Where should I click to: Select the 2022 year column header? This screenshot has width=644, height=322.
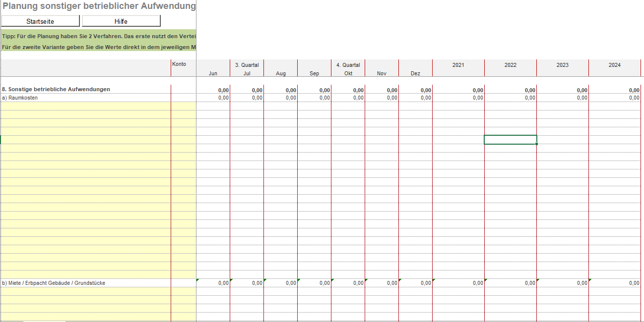click(510, 65)
